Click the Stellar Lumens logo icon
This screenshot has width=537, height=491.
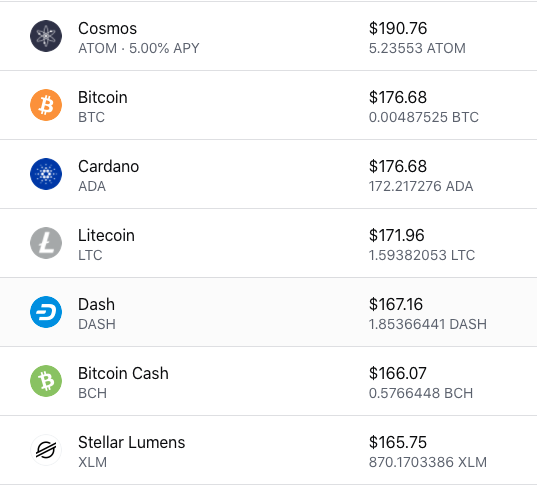coord(46,450)
